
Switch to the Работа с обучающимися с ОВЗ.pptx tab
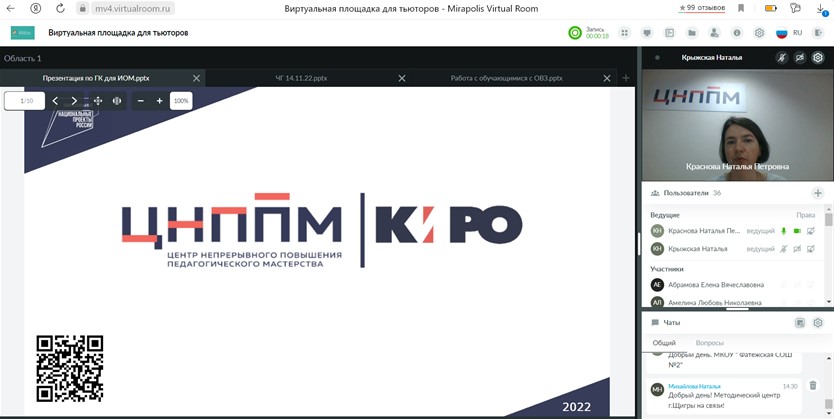[506, 78]
